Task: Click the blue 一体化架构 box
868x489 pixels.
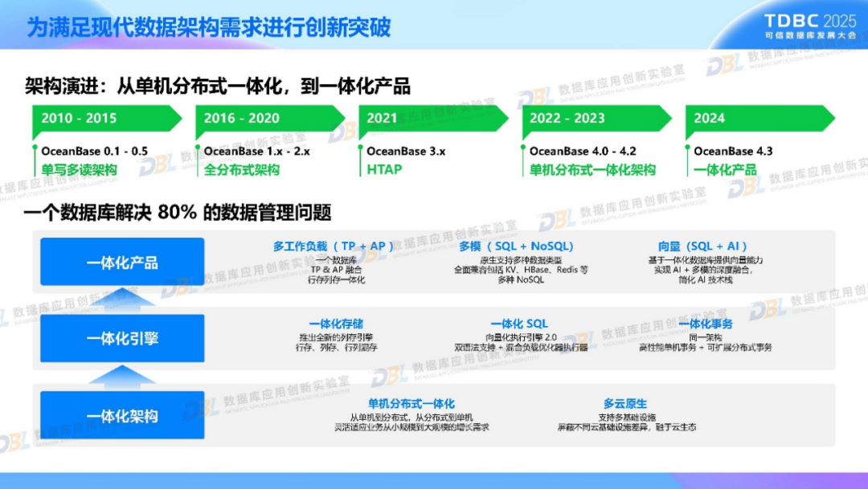Action: 122,415
